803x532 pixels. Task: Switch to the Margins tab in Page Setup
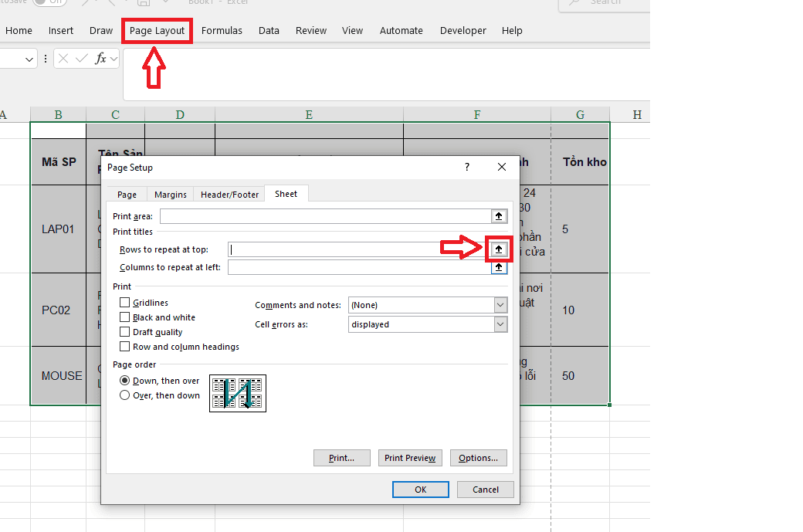tap(171, 195)
